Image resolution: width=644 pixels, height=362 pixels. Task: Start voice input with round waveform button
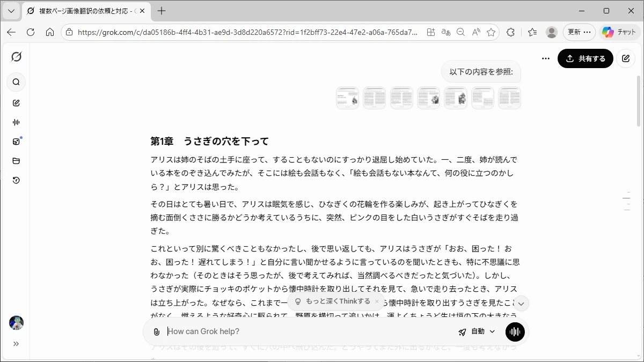coord(515,332)
